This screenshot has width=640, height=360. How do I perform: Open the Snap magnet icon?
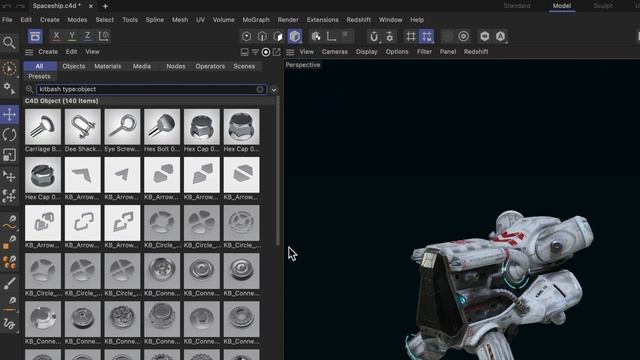pos(374,36)
